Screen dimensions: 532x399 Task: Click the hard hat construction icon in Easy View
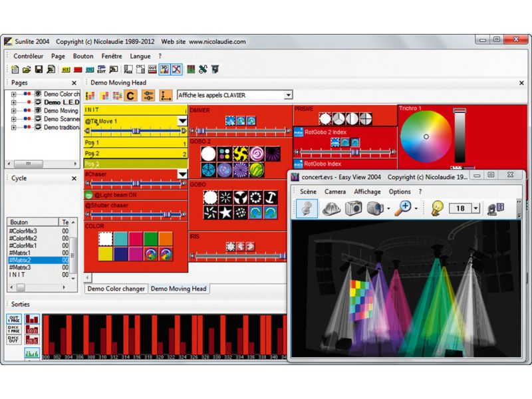coord(331,208)
